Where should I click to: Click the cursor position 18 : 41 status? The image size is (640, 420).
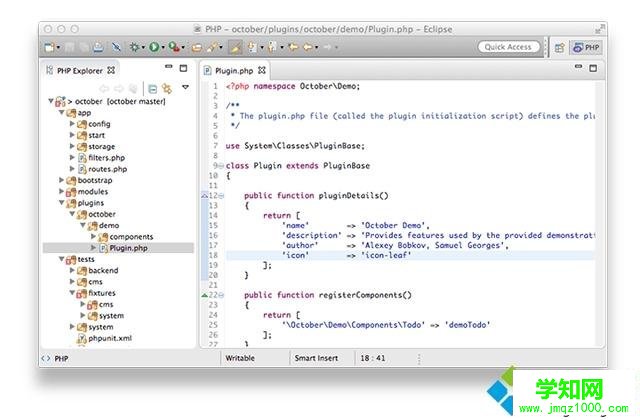pyautogui.click(x=373, y=358)
